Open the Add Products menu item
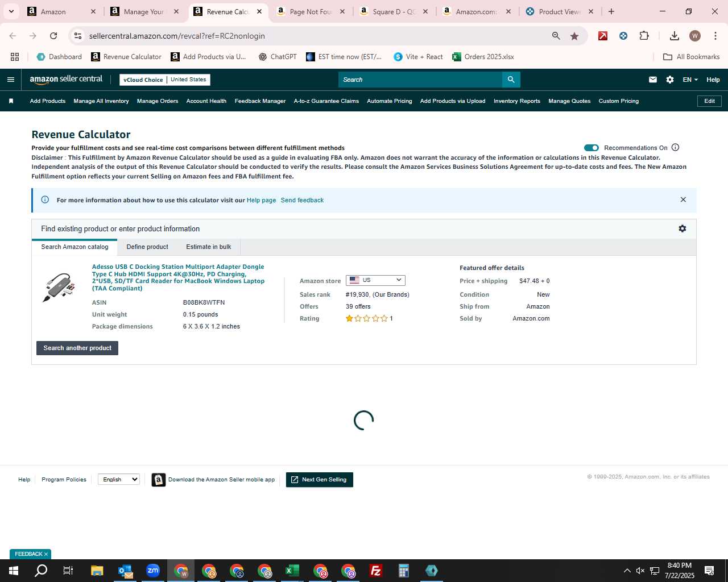Viewport: 728px width, 582px height. tap(48, 101)
